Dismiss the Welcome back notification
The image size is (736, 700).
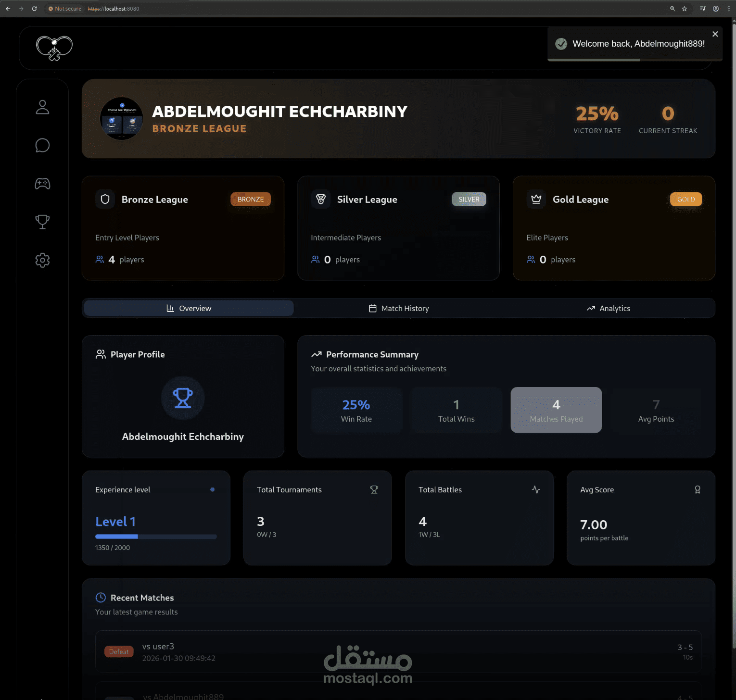[x=715, y=34]
